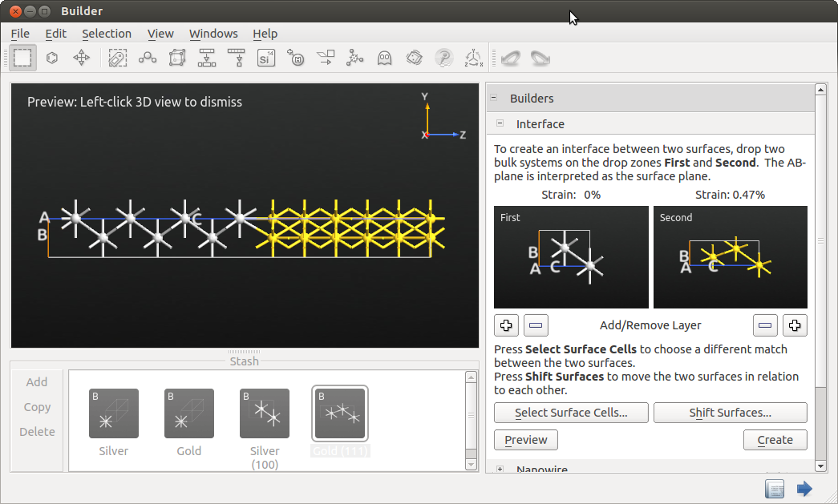Viewport: 838px width, 504px height.
Task: Click the stash Delete button
Action: [37, 431]
